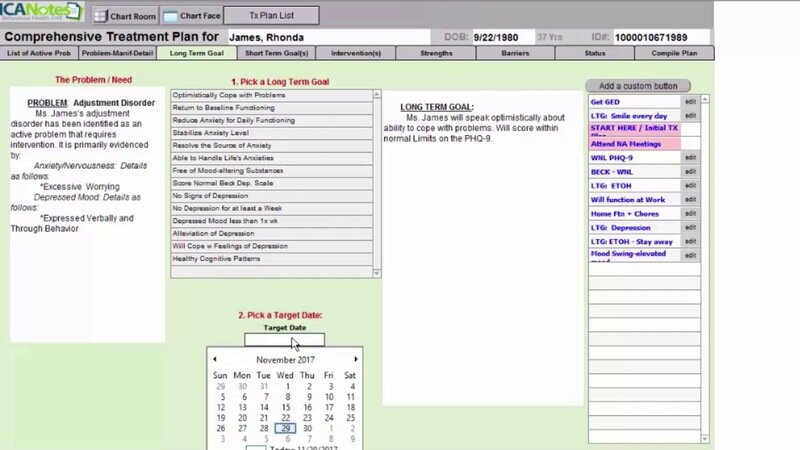This screenshot has width=800, height=450.
Task: Select Free of Mood-altering Substances goal
Action: coord(271,171)
